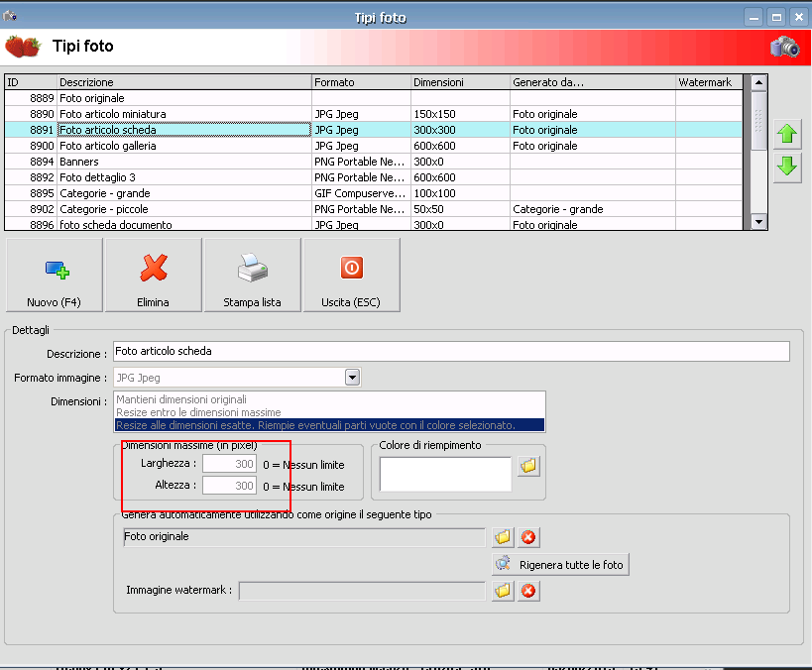The image size is (812, 670).
Task: Open folder icon next to Colore di riempimento
Action: coord(528,466)
